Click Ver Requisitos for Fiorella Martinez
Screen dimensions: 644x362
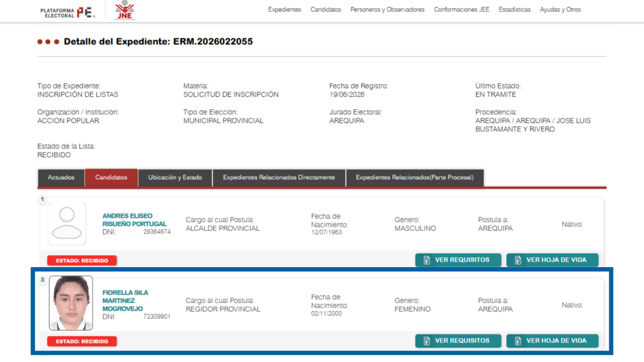point(458,341)
